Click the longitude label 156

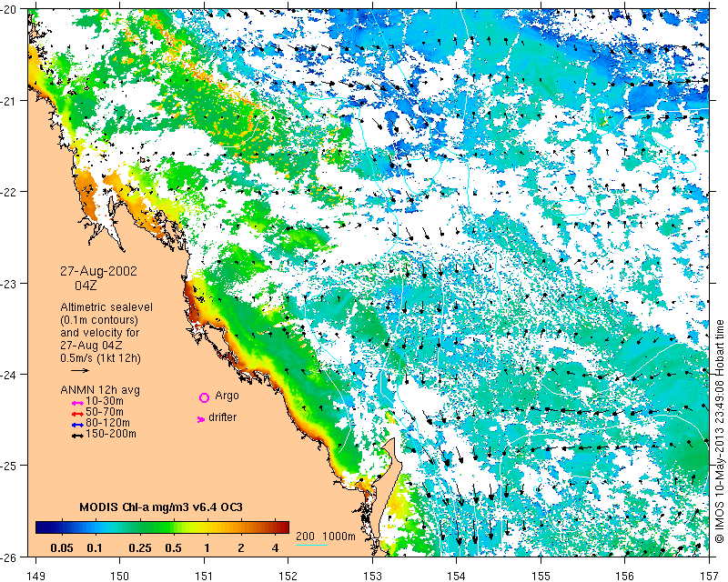tap(625, 576)
